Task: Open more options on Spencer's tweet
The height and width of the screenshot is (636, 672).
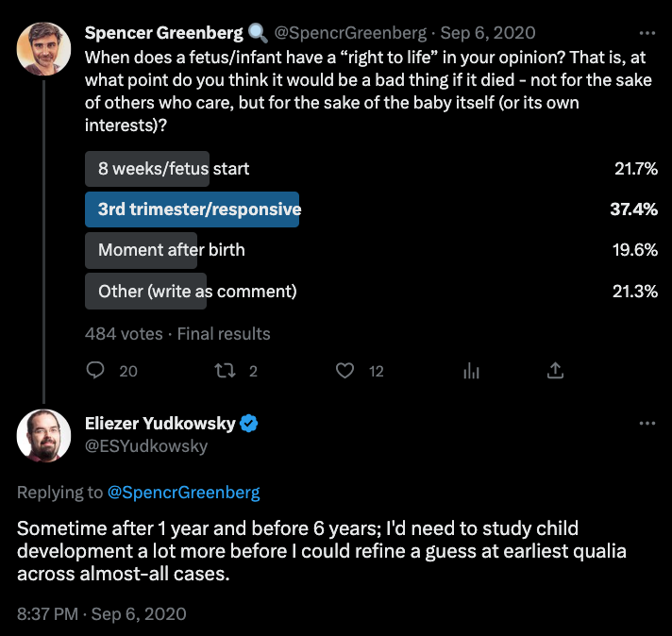Action: [647, 33]
